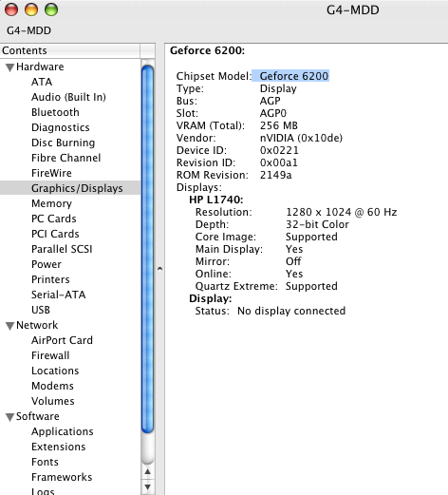Screen dimensions: 448x495
Task: Click the No display connected status
Action: click(291, 311)
